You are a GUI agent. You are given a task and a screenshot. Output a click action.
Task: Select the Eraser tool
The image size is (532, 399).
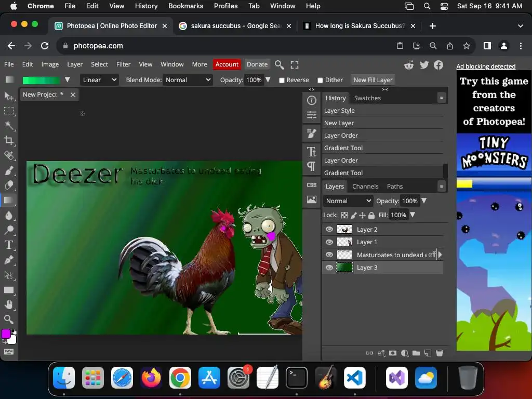9,185
